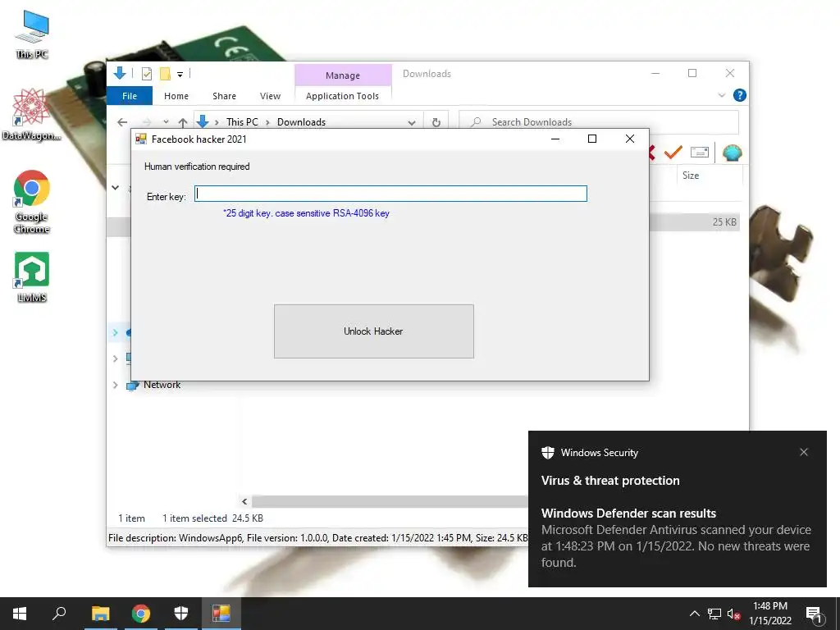The width and height of the screenshot is (840, 630).
Task: Click This PC in the address path
Action: [242, 122]
